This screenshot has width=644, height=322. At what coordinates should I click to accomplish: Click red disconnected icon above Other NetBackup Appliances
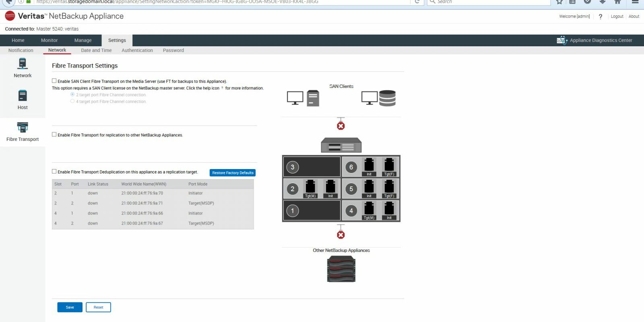341,235
